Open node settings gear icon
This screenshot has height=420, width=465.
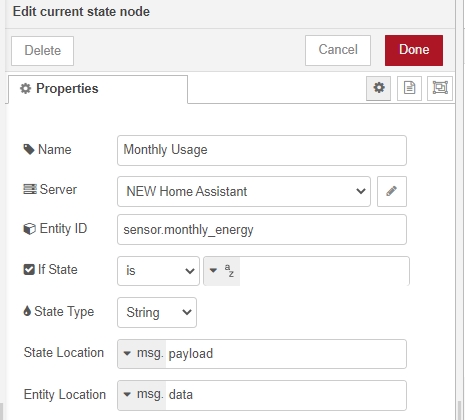pos(378,88)
